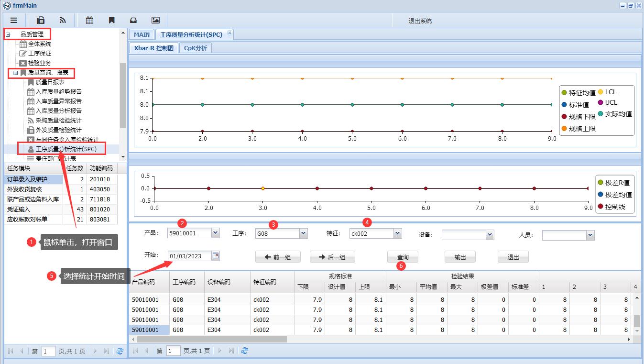Collapse the 品质管理 tree node
The width and height of the screenshot is (644, 364).
pyautogui.click(x=8, y=34)
